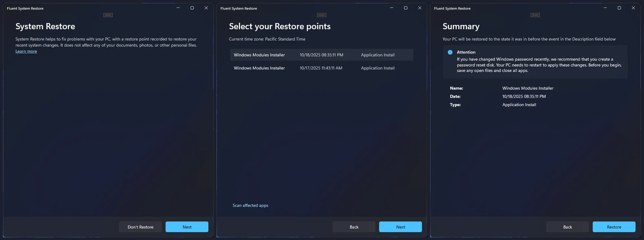Click Next in the System Restore window
The height and width of the screenshot is (240, 644).
tap(187, 227)
